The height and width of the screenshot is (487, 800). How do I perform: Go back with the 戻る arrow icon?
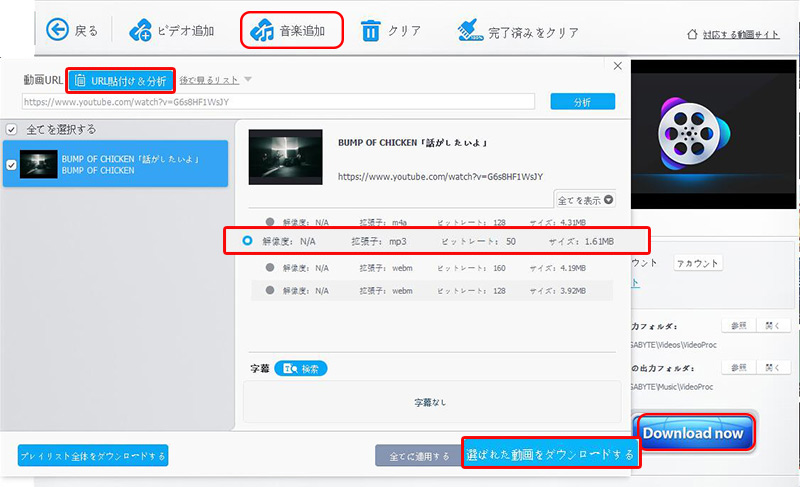[57, 30]
